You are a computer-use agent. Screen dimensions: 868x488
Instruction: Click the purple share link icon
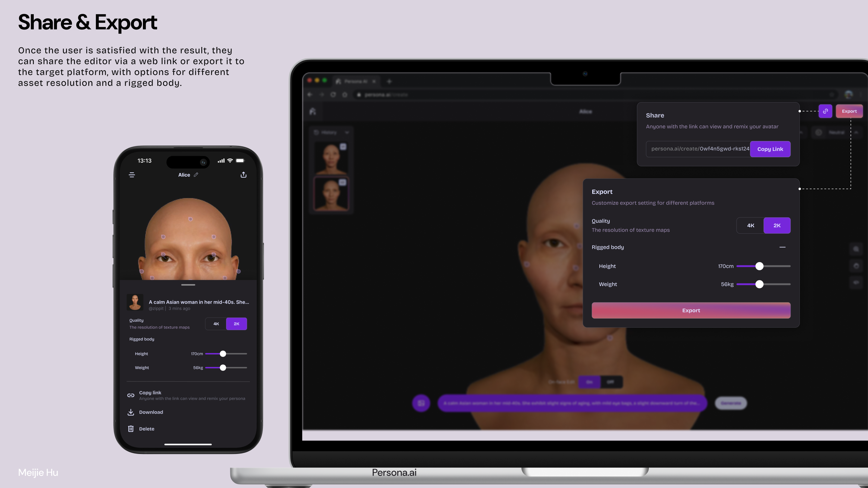click(x=825, y=111)
